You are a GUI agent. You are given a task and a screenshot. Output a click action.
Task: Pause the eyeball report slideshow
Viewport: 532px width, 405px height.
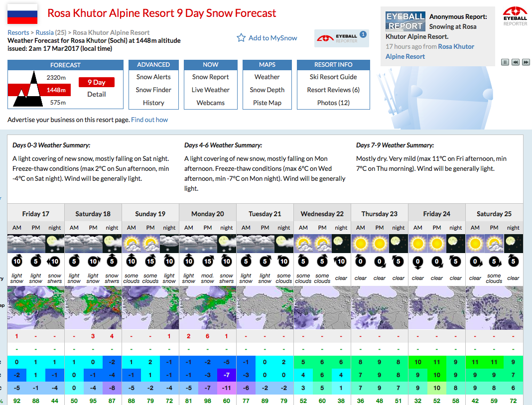505,62
